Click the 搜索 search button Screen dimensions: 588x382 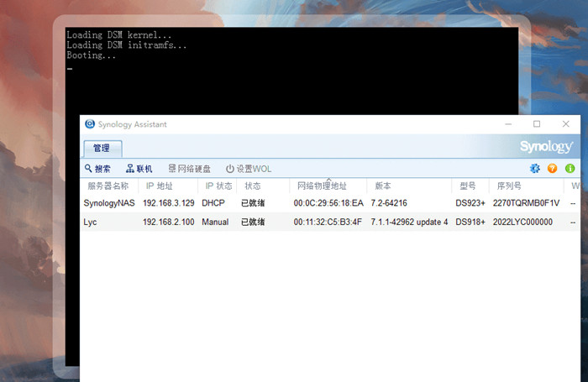pos(97,169)
